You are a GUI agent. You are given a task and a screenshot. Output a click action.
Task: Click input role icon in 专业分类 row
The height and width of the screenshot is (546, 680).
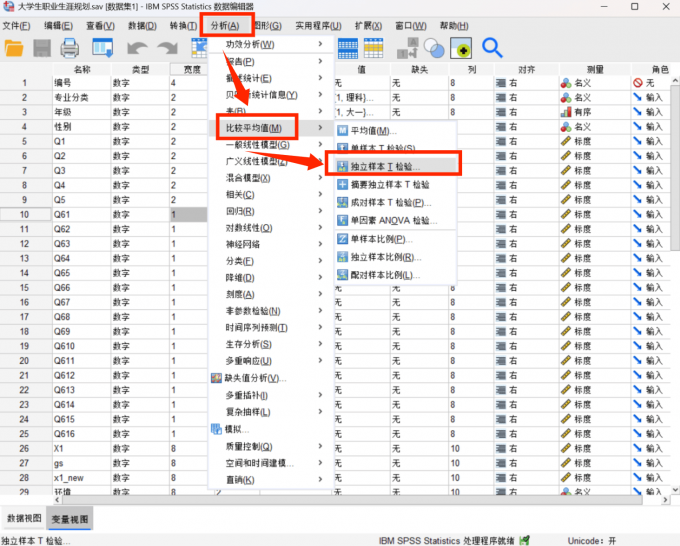pyautogui.click(x=638, y=97)
